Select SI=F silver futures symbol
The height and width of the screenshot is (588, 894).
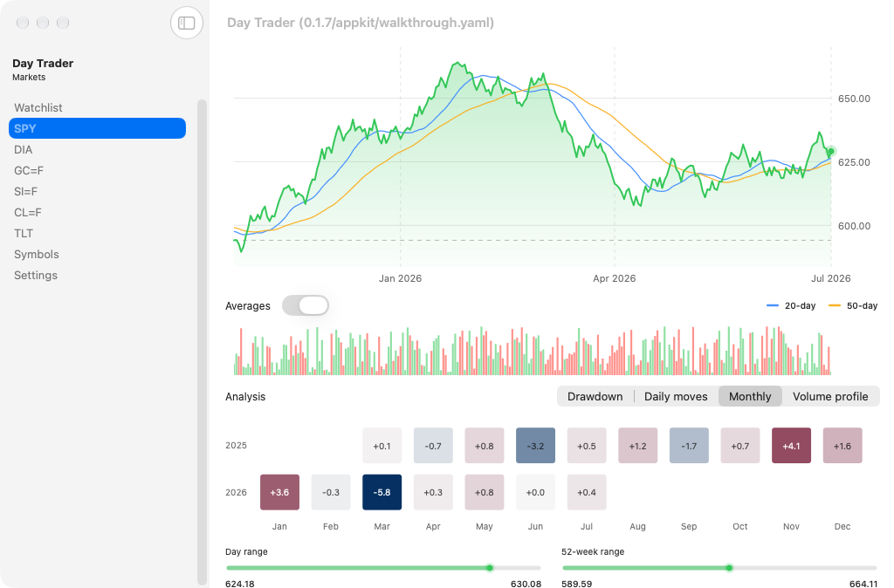(x=97, y=191)
